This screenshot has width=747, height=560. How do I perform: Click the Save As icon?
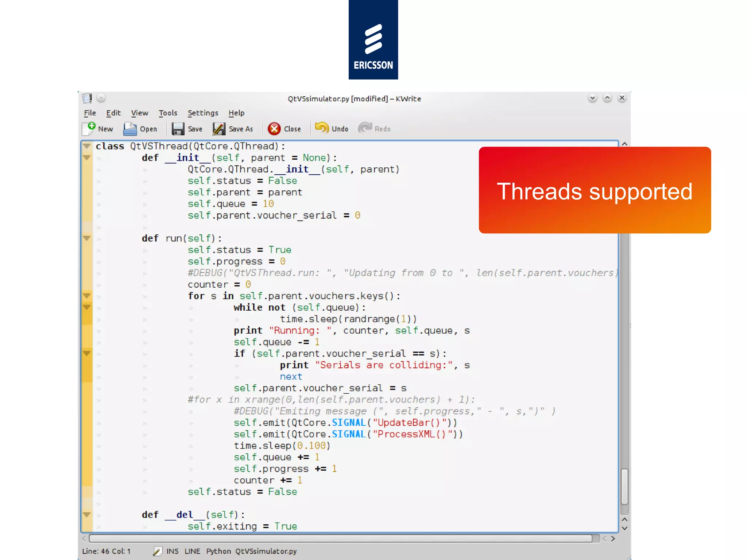pyautogui.click(x=219, y=129)
